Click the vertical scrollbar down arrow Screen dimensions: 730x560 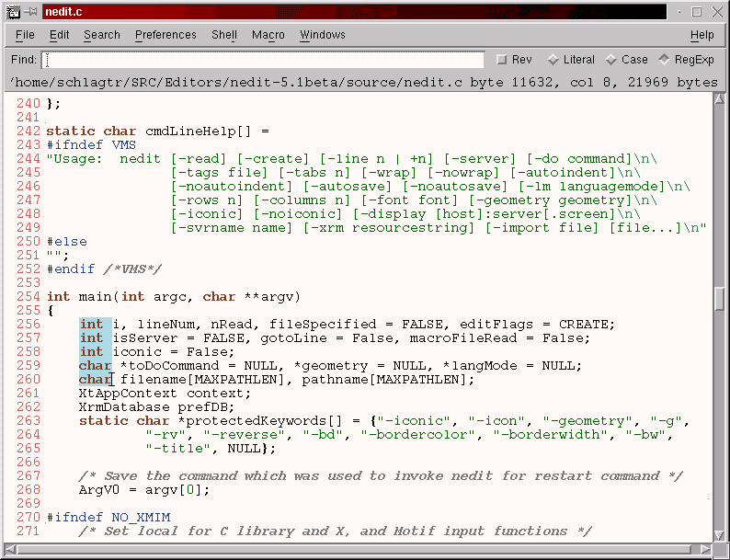(719, 535)
